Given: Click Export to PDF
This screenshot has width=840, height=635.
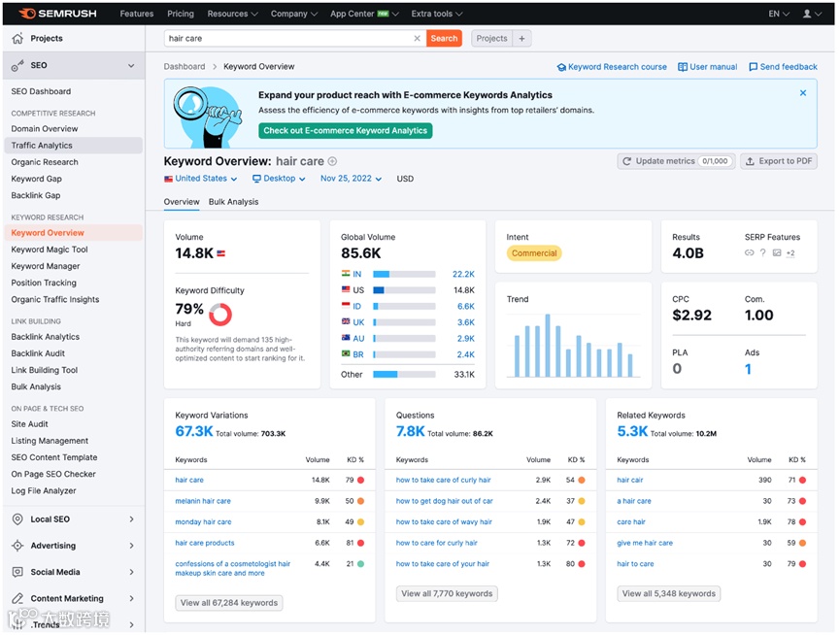Looking at the screenshot, I should tap(779, 161).
